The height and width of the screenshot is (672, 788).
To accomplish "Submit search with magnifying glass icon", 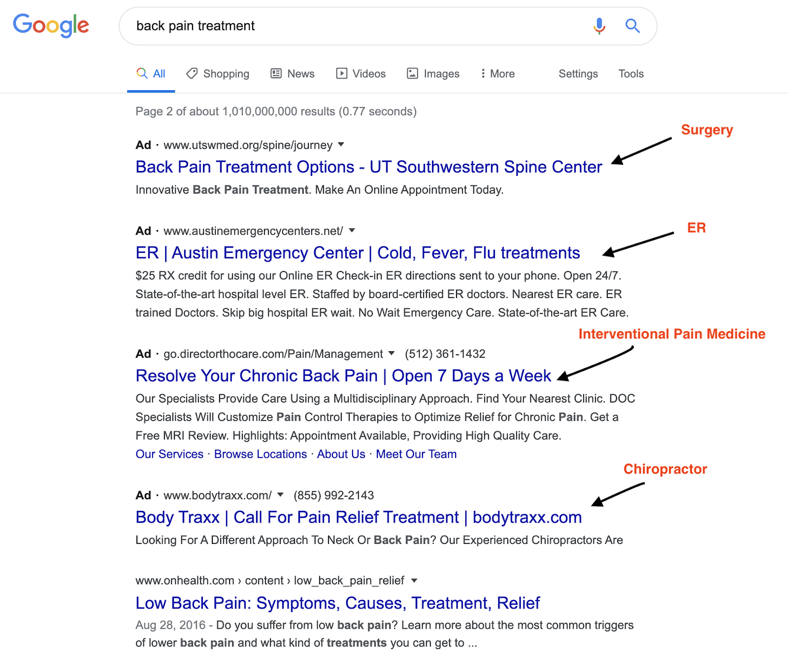I will tap(632, 26).
